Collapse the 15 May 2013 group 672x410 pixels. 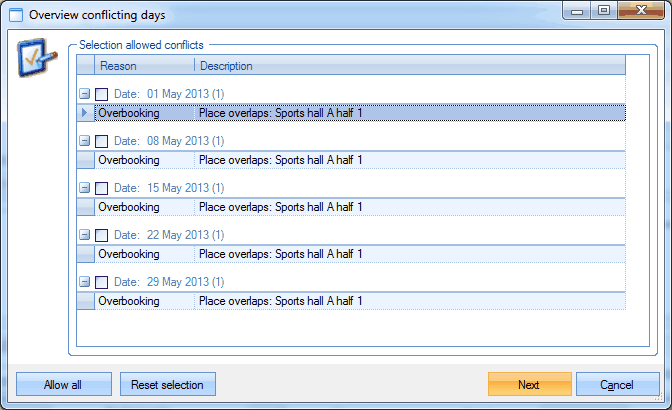click(85, 188)
